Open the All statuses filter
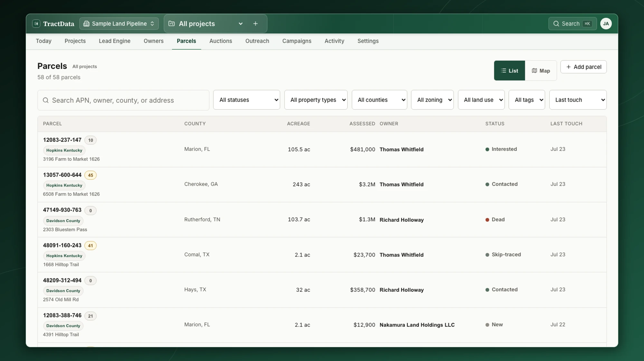 tap(247, 100)
